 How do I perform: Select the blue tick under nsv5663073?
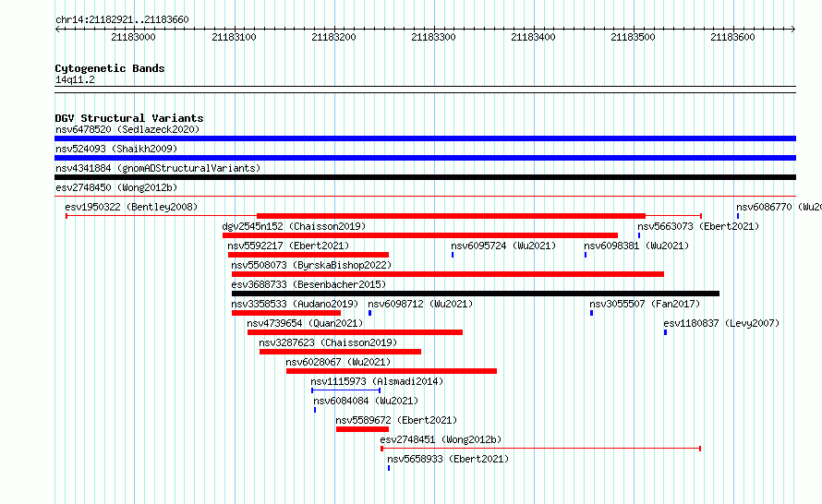pyautogui.click(x=639, y=235)
